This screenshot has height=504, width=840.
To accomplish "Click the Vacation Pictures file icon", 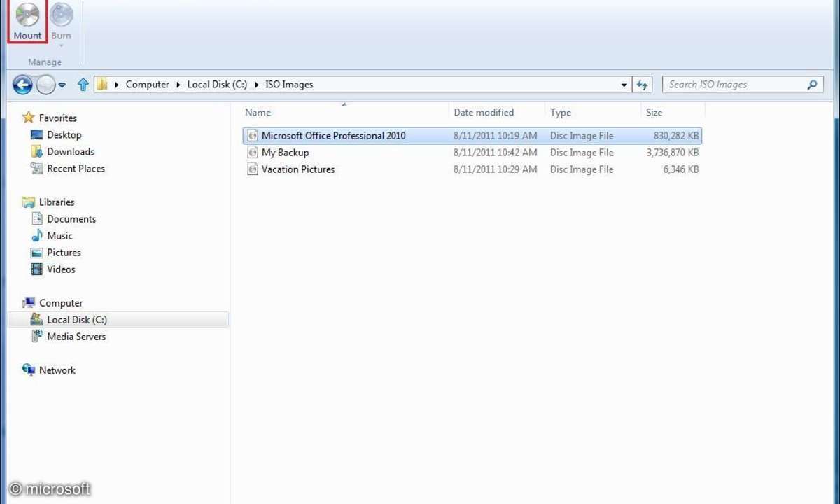I will (253, 169).
